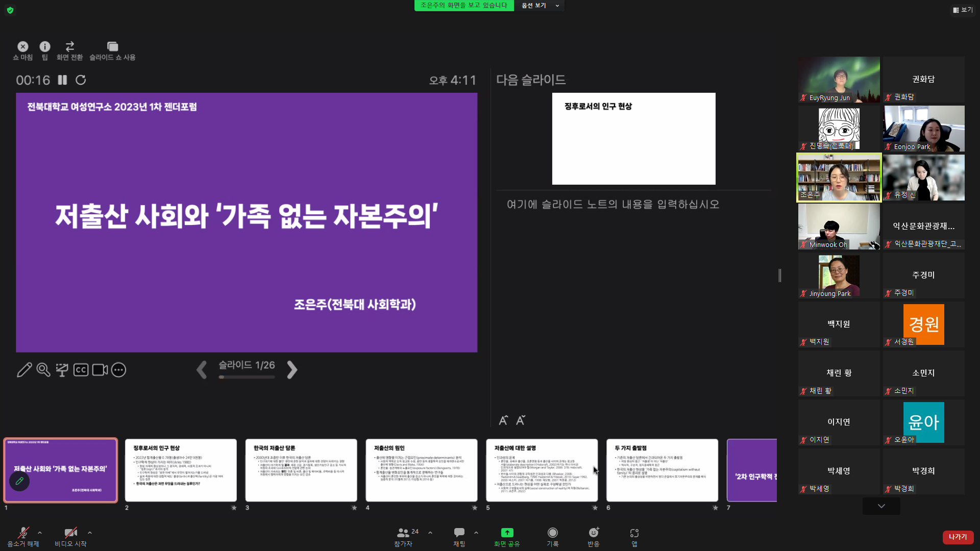The image size is (980, 551).
Task: Select the 저출산에 대한 설명 slide thumbnail
Action: 542,470
